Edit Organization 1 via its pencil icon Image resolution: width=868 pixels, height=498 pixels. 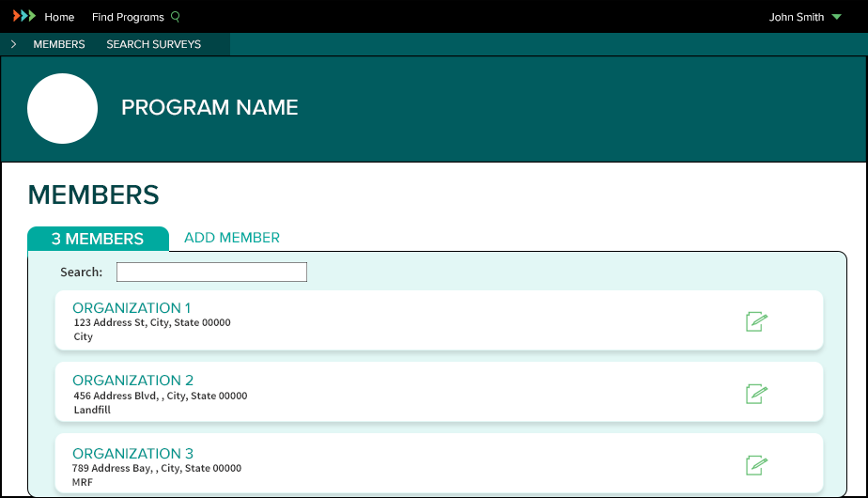[x=756, y=321]
